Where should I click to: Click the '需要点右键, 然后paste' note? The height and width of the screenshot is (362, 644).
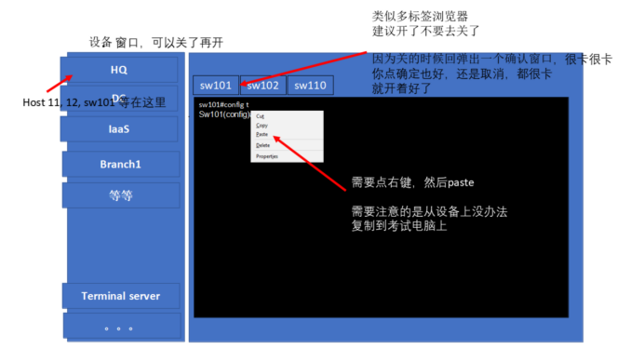(x=413, y=182)
